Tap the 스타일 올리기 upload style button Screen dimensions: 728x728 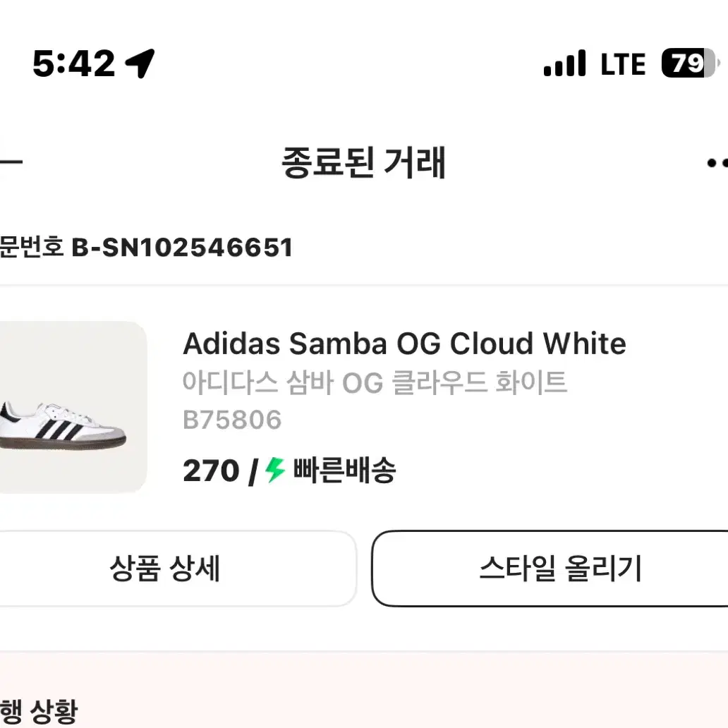click(550, 569)
